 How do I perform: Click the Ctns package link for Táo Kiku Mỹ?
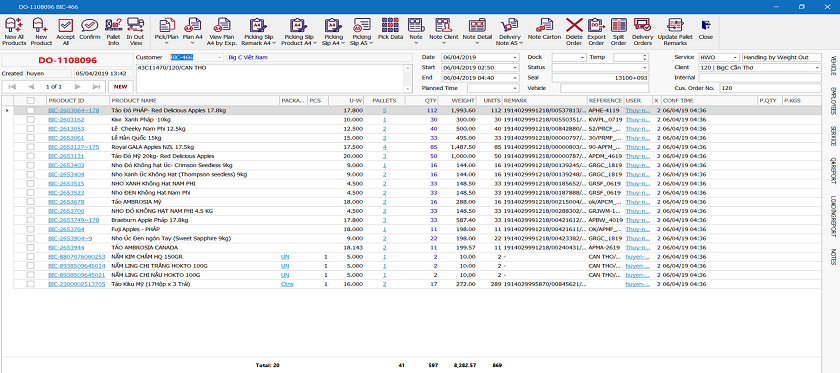(x=287, y=284)
